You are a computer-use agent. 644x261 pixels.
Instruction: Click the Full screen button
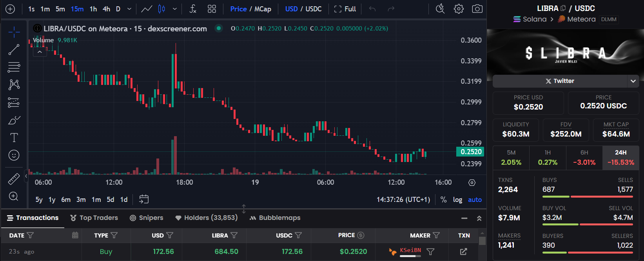coord(345,9)
